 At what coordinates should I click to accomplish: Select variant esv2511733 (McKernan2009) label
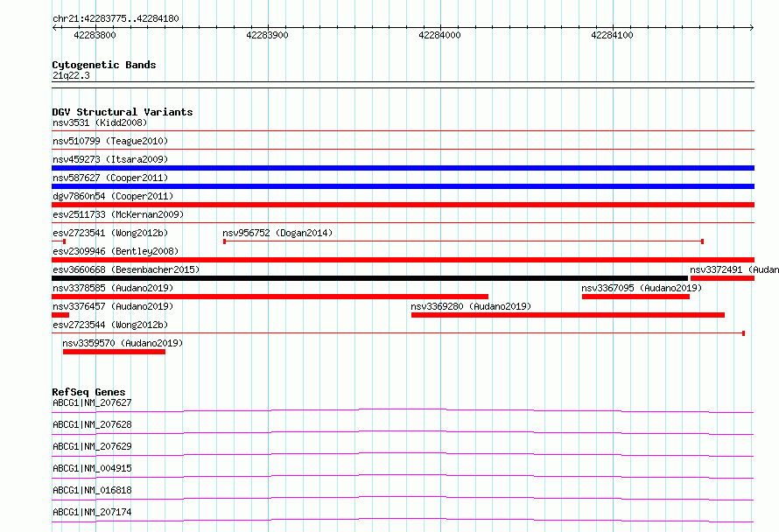(x=118, y=214)
